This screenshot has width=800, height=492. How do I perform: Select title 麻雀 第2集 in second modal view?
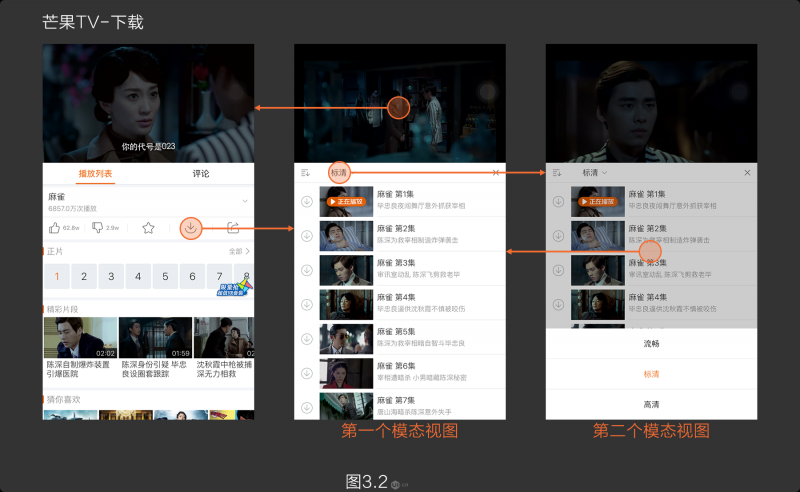pyautogui.click(x=648, y=229)
